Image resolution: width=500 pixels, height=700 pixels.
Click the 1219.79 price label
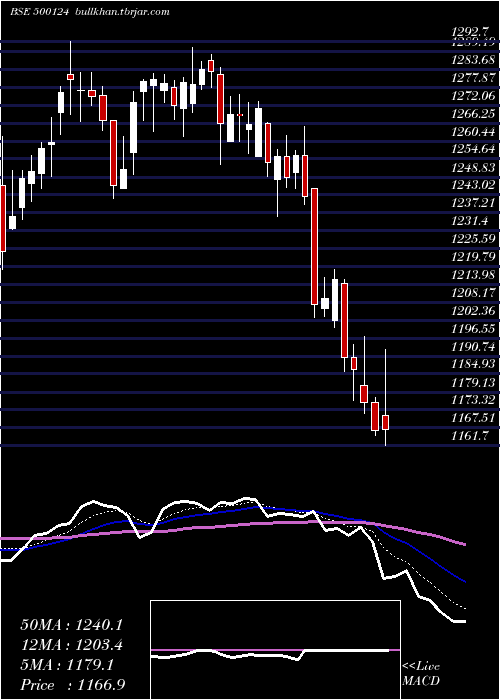click(474, 256)
